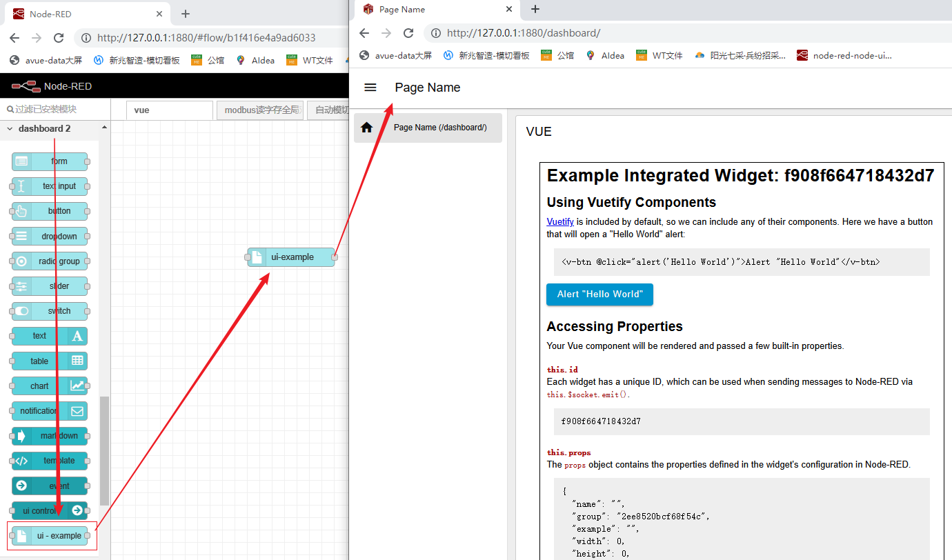
Task: Activate the Page Name browser tab
Action: point(437,10)
